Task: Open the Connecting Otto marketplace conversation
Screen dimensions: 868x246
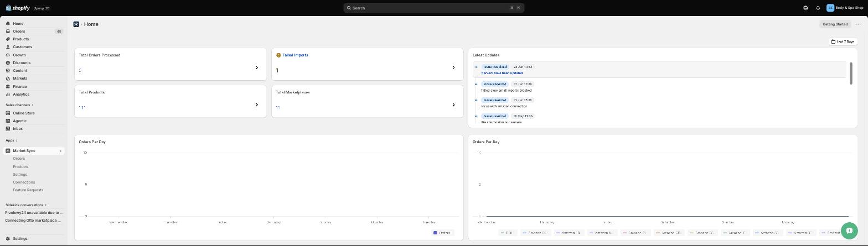Action: point(34,221)
